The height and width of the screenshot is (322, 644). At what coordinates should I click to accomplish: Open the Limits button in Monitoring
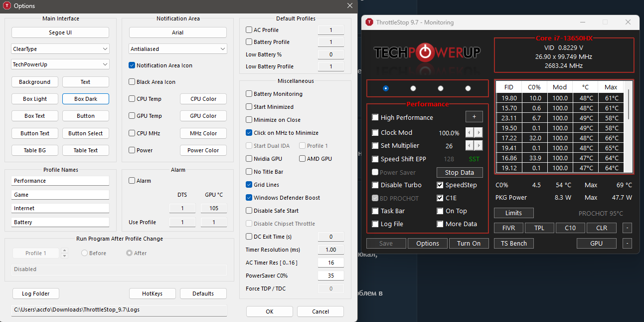[x=514, y=213]
